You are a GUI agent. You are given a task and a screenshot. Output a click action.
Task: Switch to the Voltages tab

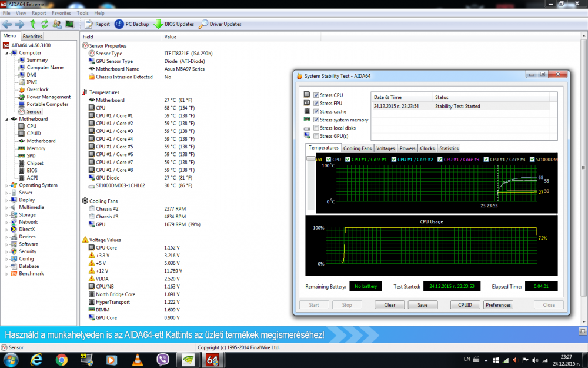386,148
